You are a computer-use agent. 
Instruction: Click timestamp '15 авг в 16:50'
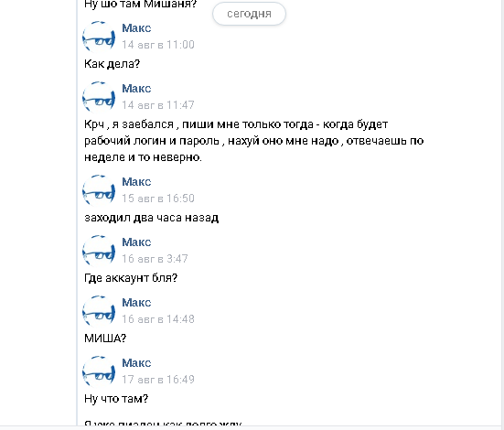(x=158, y=199)
